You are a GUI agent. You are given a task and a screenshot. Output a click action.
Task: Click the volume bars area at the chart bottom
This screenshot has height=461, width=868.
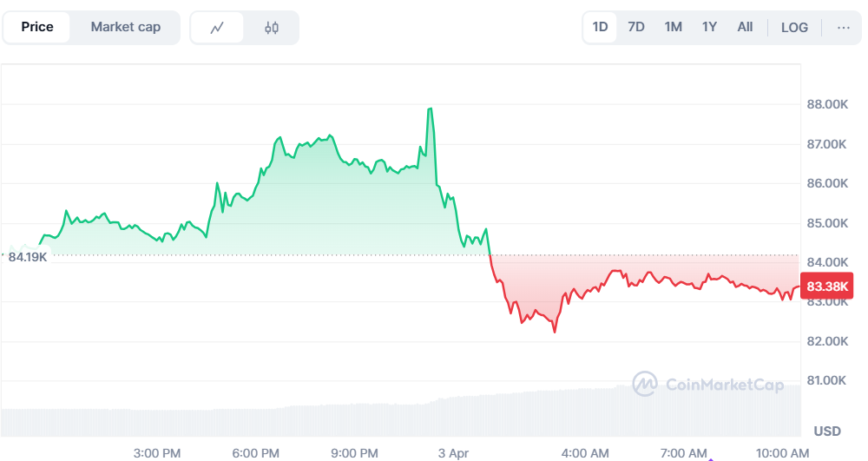[x=399, y=415]
